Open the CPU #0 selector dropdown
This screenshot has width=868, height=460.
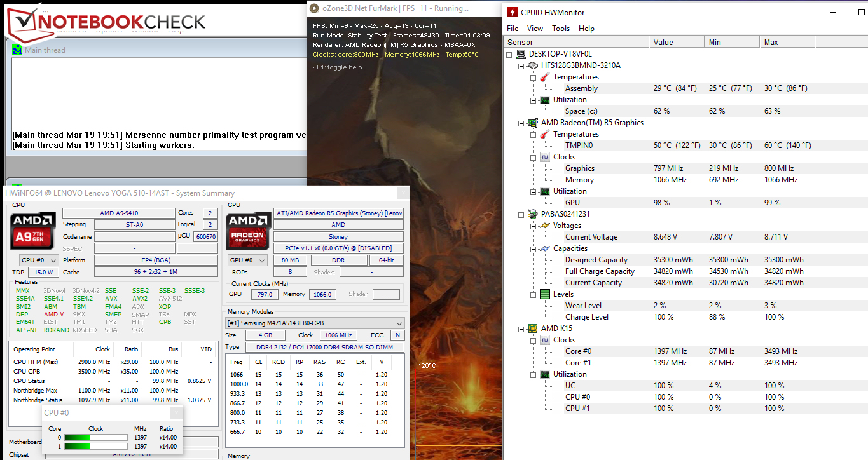(39, 260)
